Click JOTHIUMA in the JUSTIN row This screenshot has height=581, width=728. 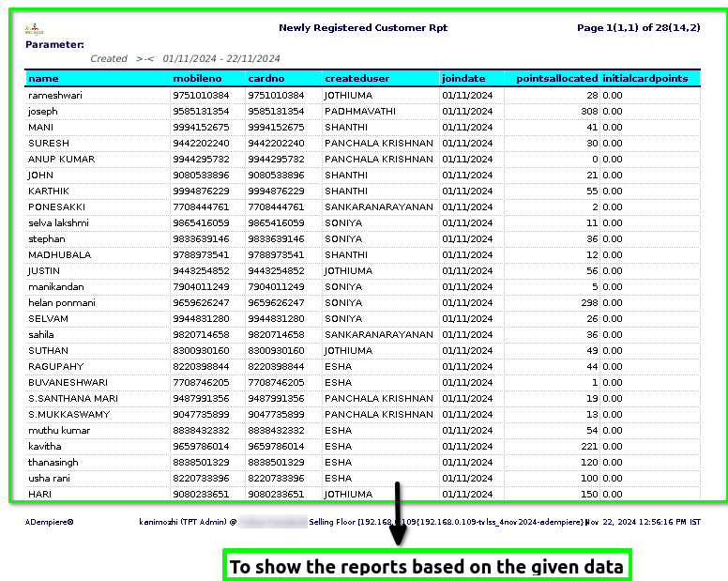pos(348,270)
